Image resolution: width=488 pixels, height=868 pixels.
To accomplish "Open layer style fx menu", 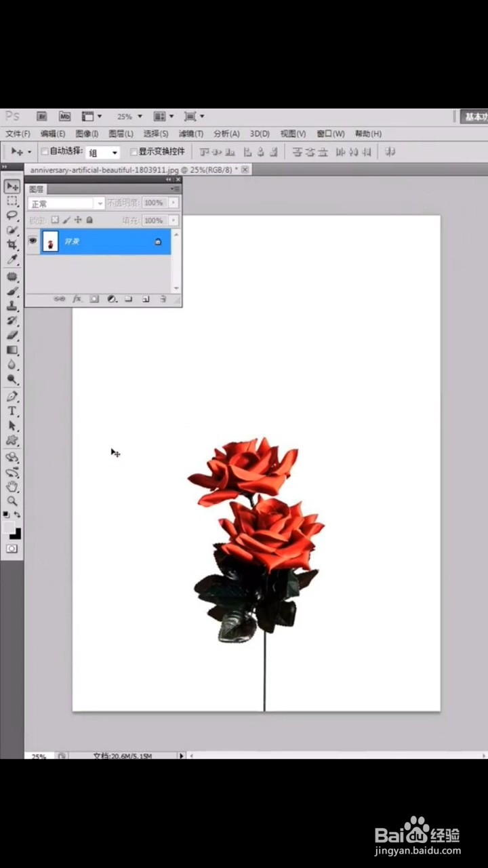I will [77, 299].
